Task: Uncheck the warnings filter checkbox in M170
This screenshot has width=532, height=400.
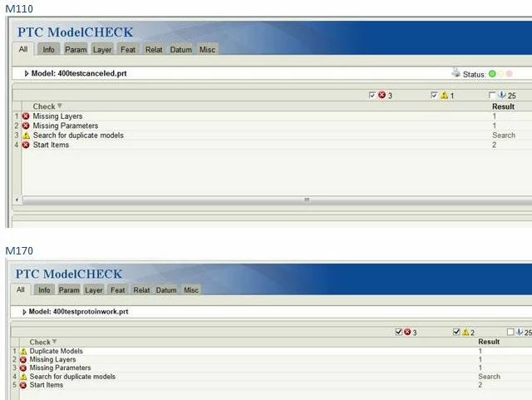Action: pyautogui.click(x=456, y=332)
